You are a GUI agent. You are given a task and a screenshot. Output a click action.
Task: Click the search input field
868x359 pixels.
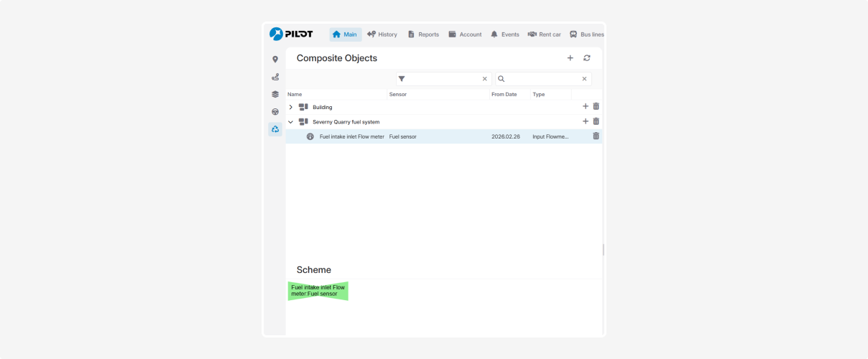[543, 79]
